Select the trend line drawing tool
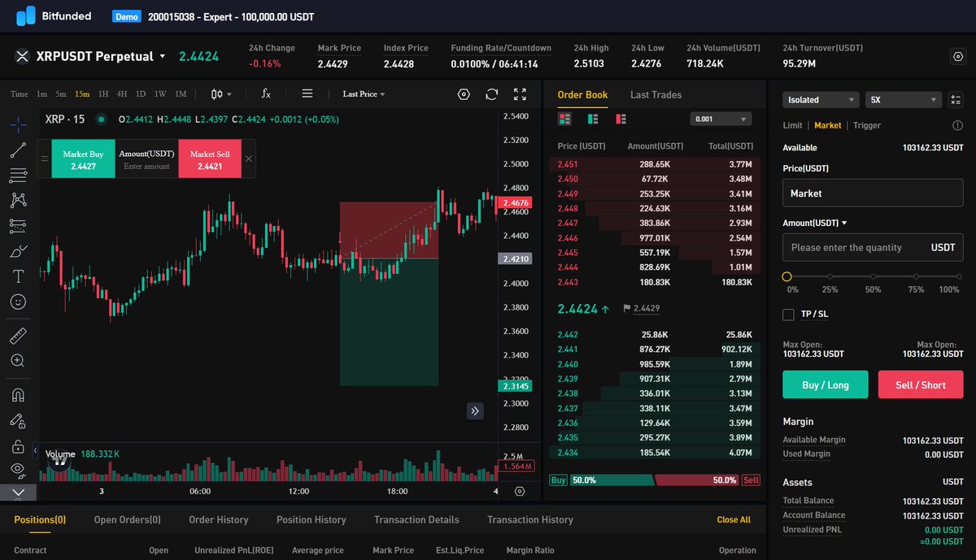This screenshot has height=560, width=976. click(18, 150)
